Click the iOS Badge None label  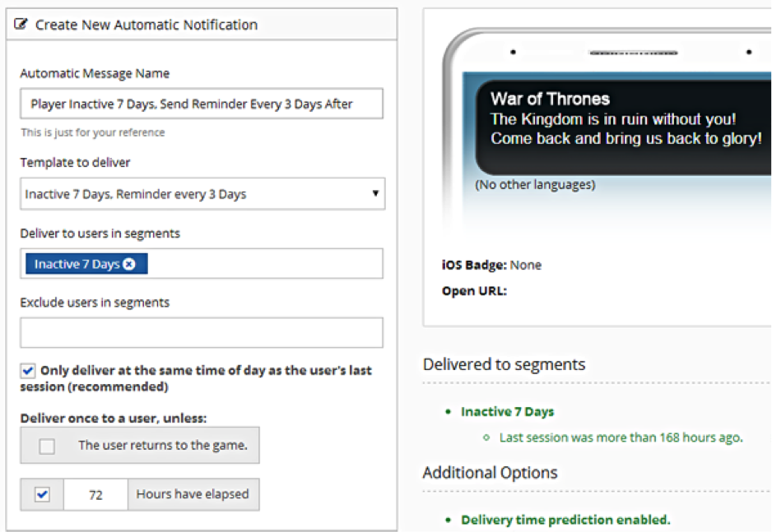tap(491, 265)
